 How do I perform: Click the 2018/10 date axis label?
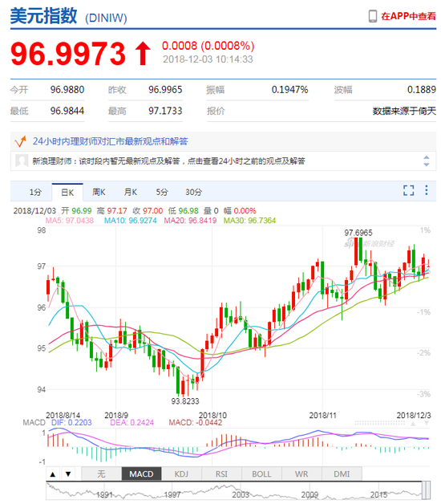[x=212, y=415]
